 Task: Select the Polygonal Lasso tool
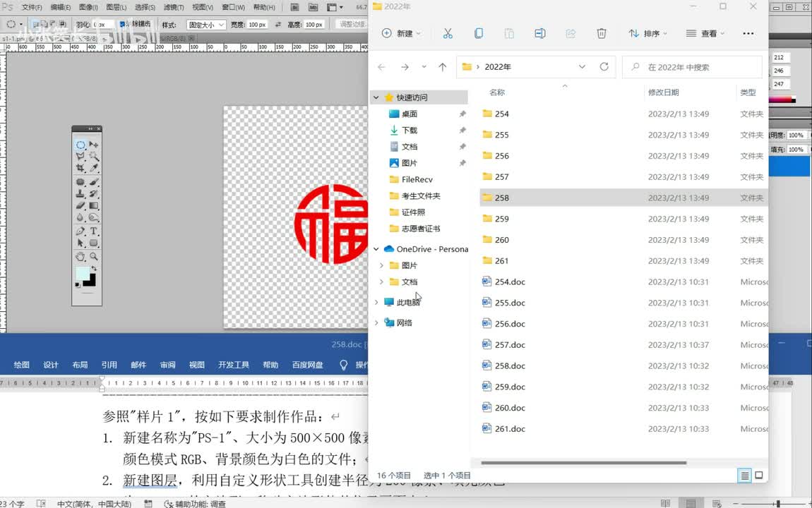(80, 156)
